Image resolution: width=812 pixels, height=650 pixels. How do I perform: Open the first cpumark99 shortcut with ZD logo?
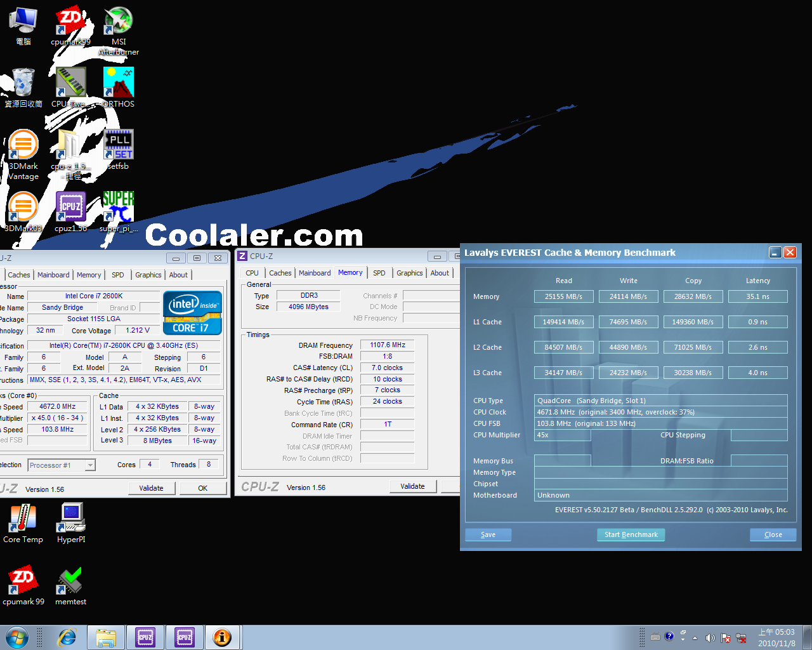[70, 25]
